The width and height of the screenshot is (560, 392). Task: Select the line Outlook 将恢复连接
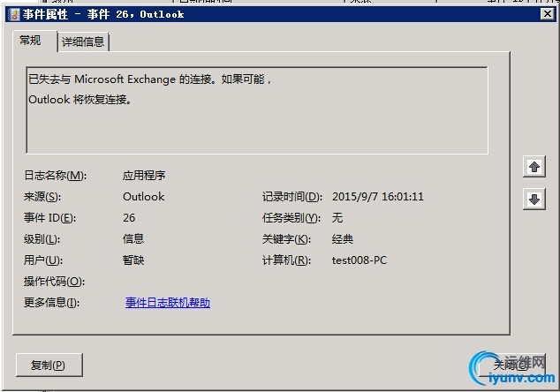(x=80, y=100)
